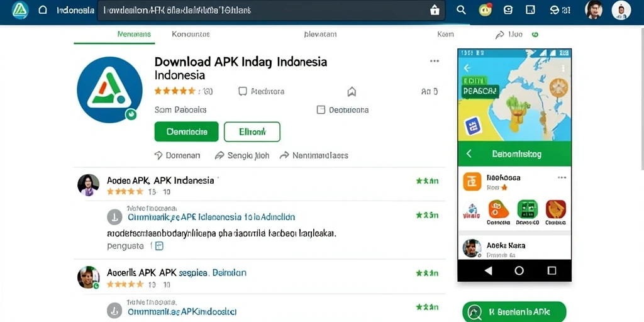Open the chat bubble icon in the top bar
This screenshot has width=644, height=322.
pyautogui.click(x=508, y=10)
